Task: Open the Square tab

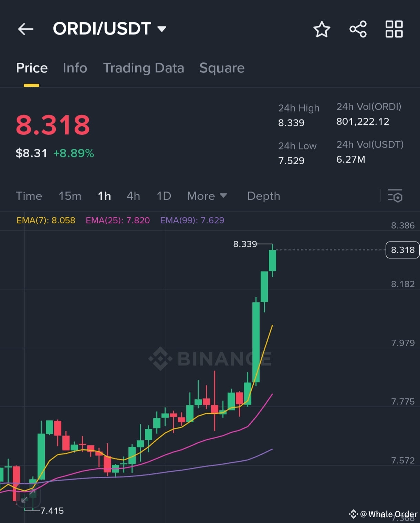Action: [x=222, y=68]
